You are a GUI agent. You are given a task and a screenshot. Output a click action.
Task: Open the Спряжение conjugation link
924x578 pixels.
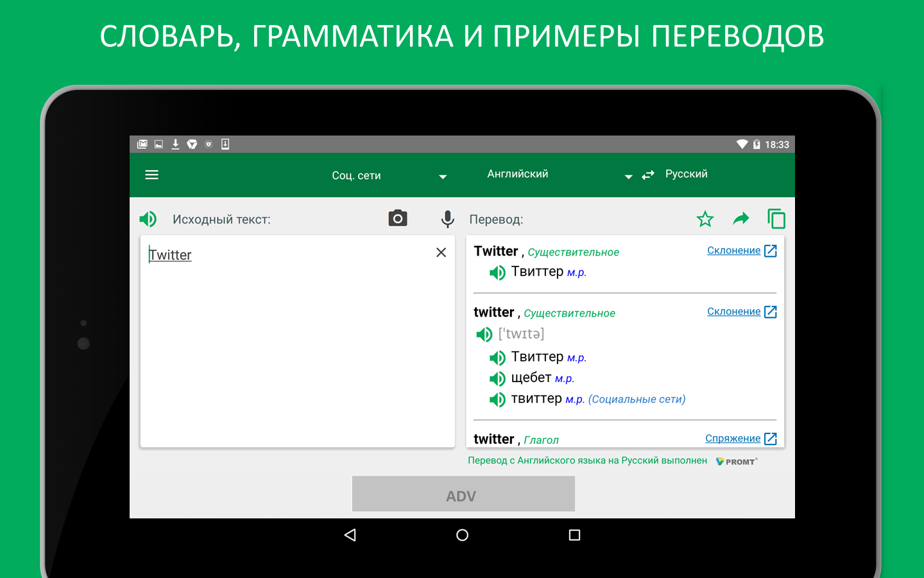click(x=733, y=438)
